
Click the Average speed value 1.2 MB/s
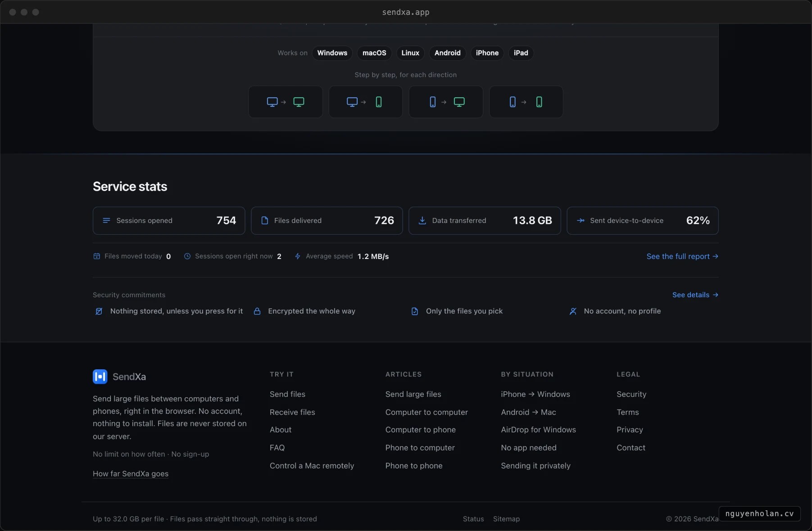click(x=373, y=256)
